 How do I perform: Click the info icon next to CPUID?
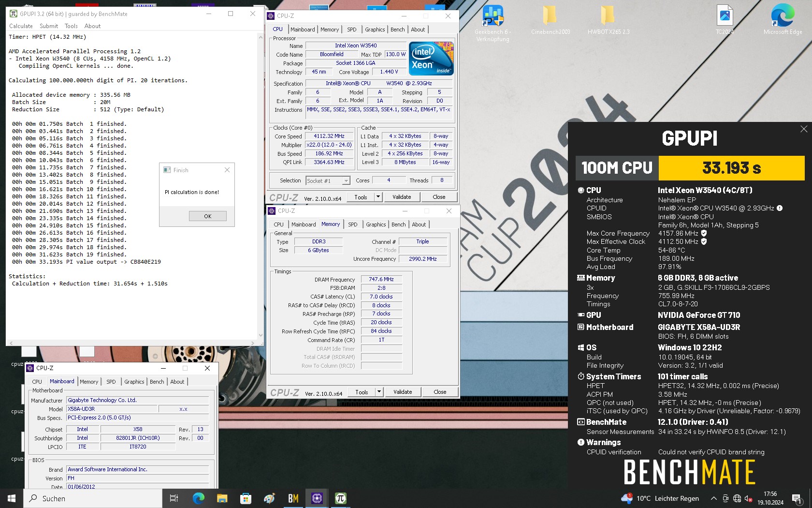pyautogui.click(x=780, y=208)
